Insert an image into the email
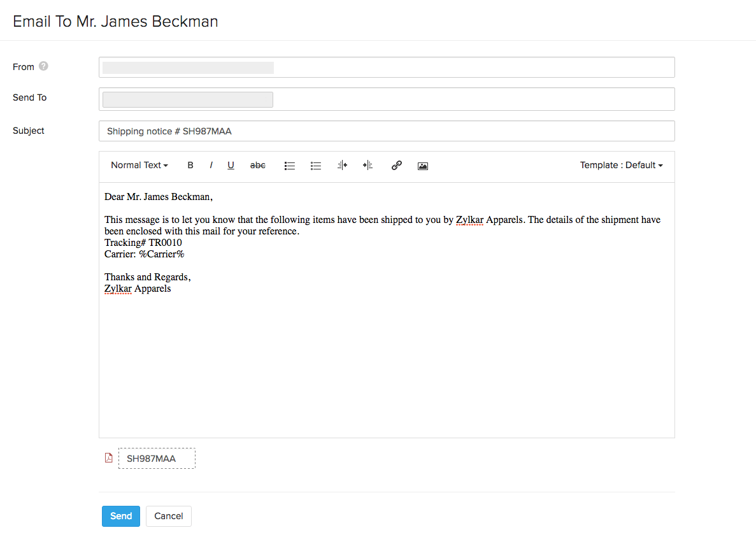The height and width of the screenshot is (537, 756). 422,165
